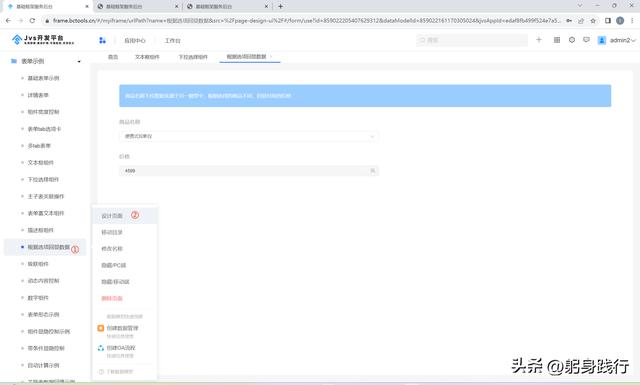Image resolution: width=640 pixels, height=385 pixels.
Task: Click the admin2 avatar icon
Action: (602, 40)
